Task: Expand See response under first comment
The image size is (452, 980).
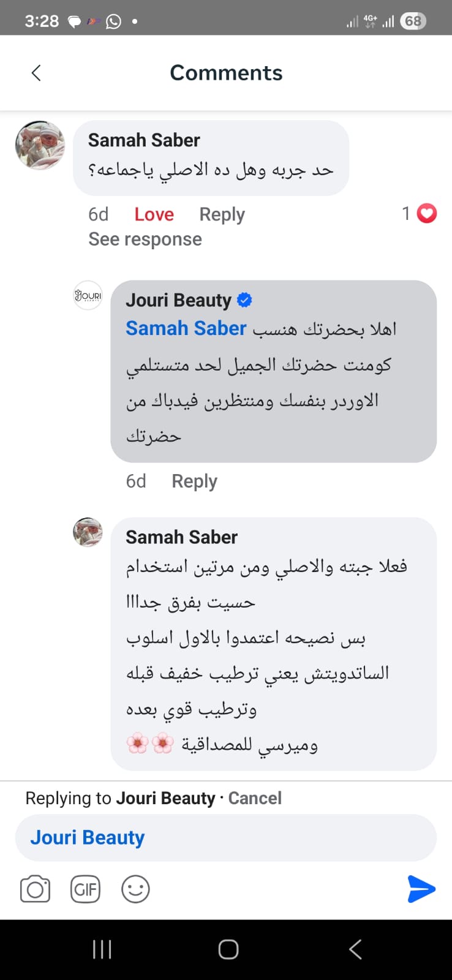Action: [x=145, y=239]
